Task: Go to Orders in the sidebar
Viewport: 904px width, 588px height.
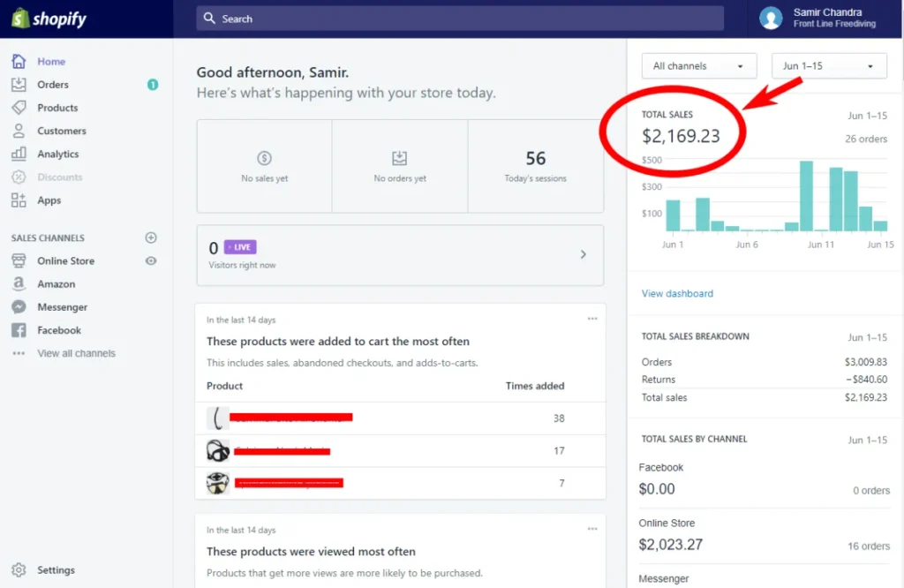Action: (x=53, y=85)
